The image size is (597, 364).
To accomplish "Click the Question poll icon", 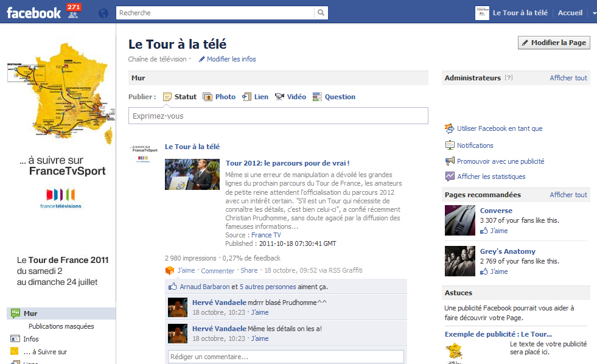I will point(317,97).
